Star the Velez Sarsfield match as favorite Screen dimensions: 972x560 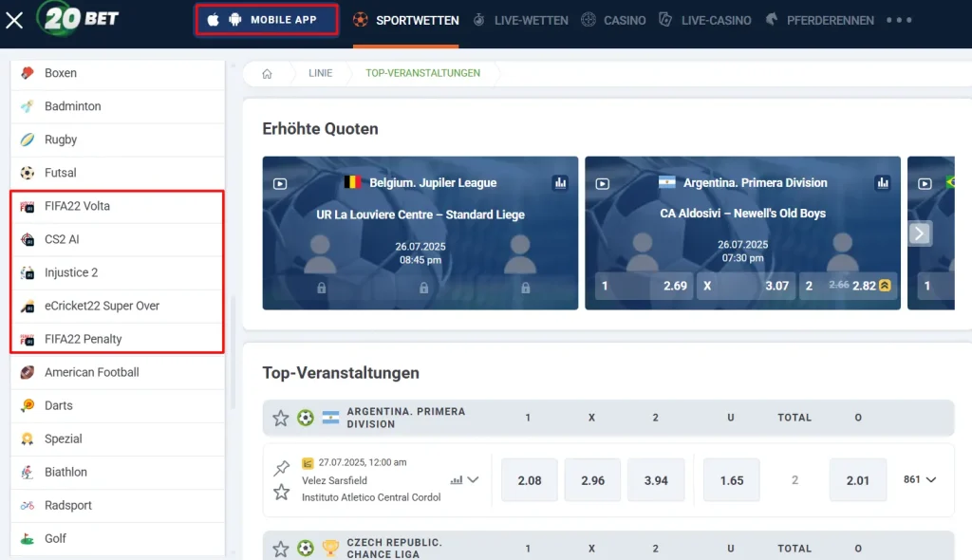pyautogui.click(x=281, y=492)
